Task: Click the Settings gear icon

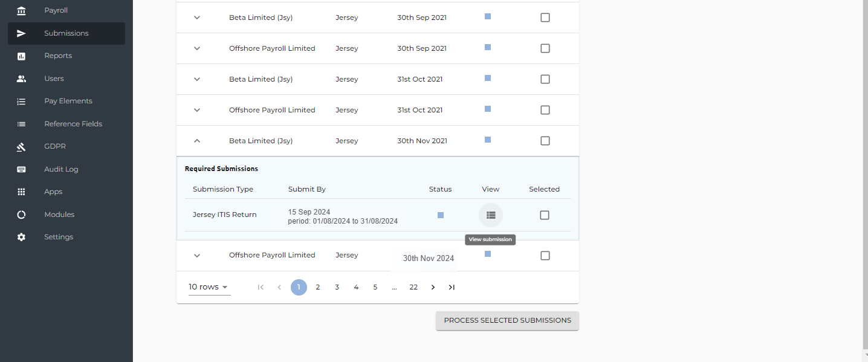Action: coord(21,238)
